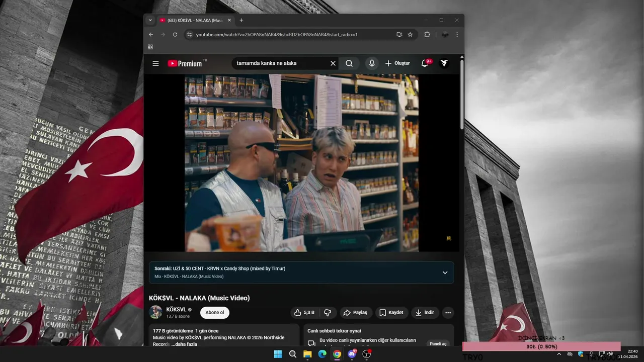Start voice search with the microphone
This screenshot has width=644, height=362.
coord(372,63)
